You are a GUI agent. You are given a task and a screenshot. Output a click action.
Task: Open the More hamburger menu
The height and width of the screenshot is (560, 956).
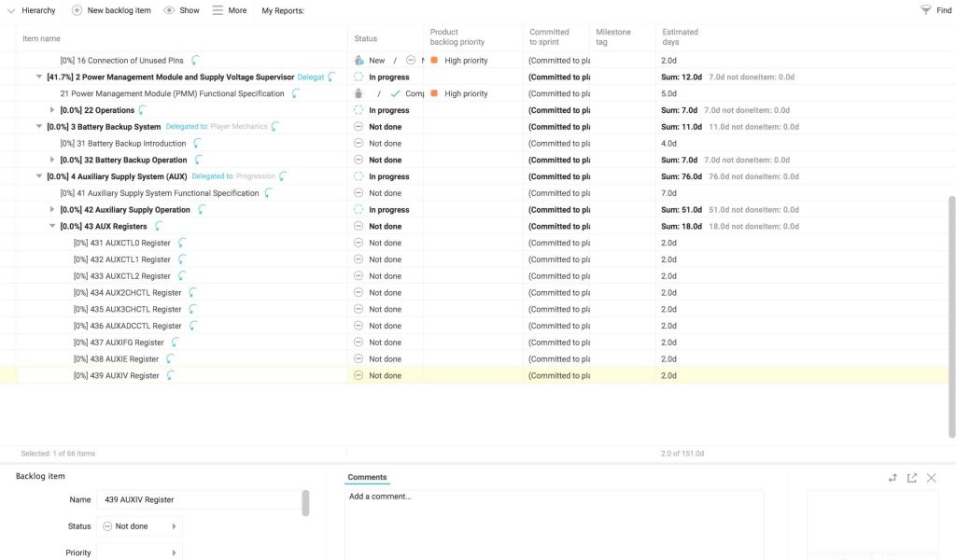tap(218, 10)
